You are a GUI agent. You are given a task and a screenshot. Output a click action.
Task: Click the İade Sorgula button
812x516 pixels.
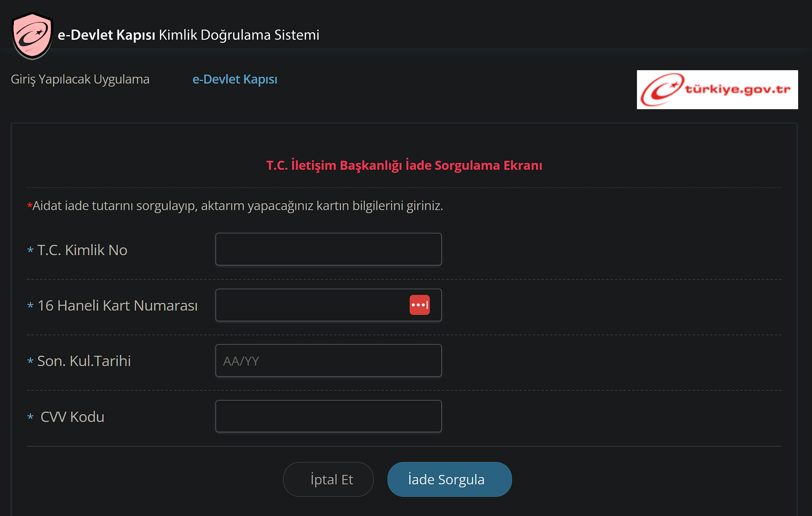point(450,479)
